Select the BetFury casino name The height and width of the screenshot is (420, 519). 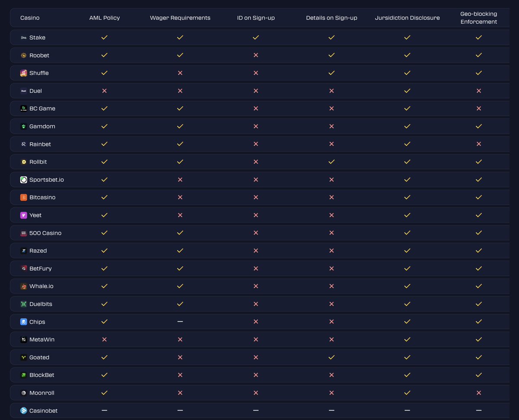click(x=41, y=269)
